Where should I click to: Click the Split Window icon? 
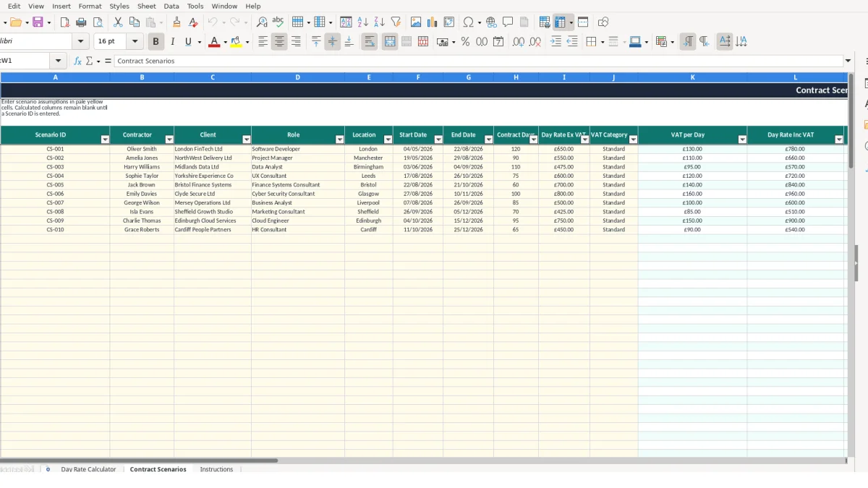583,22
